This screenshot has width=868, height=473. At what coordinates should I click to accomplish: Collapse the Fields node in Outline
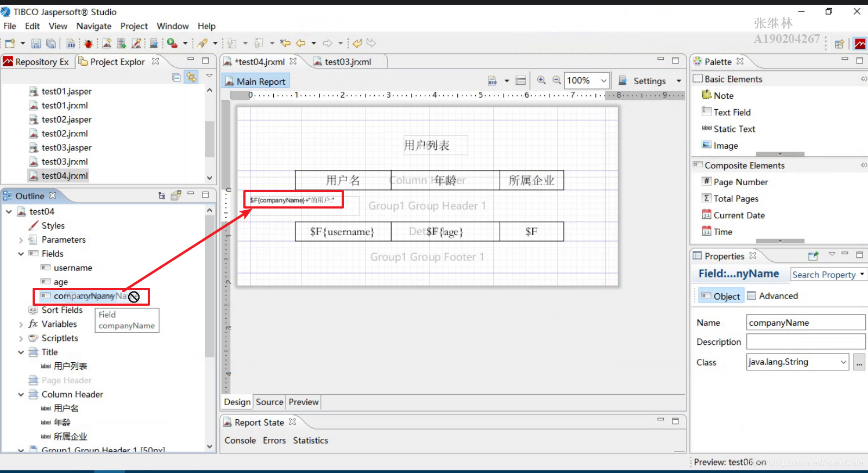click(21, 254)
